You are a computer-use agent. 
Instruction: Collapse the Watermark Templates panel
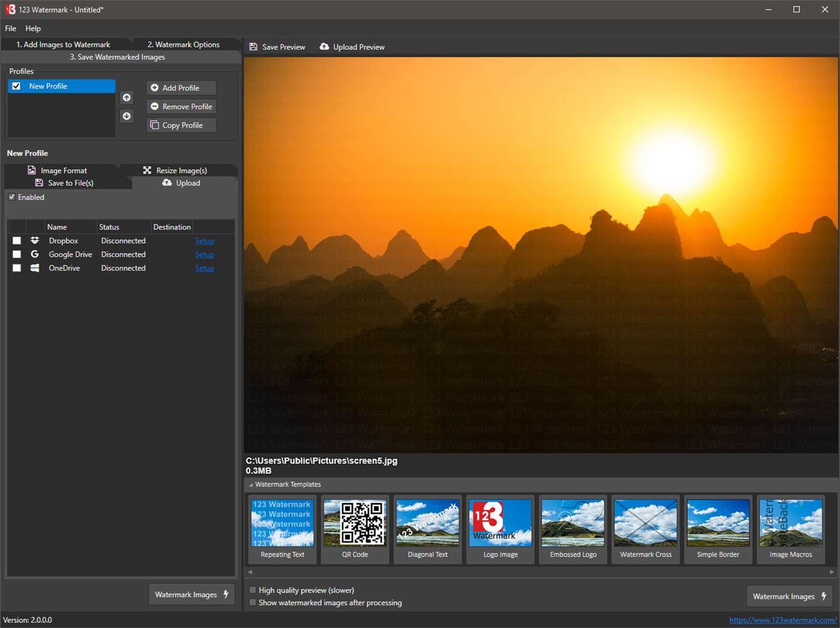[x=251, y=484]
